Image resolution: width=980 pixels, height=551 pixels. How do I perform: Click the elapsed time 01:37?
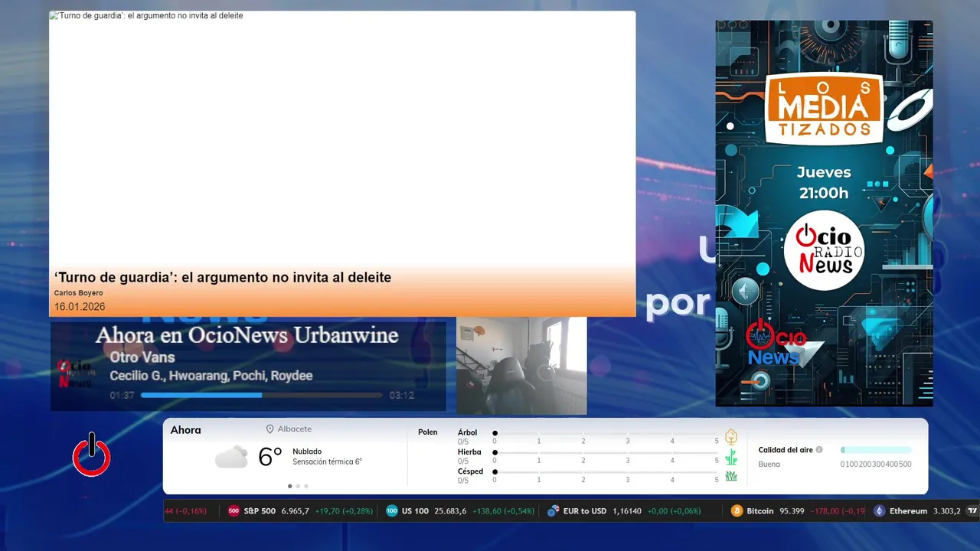pyautogui.click(x=122, y=396)
